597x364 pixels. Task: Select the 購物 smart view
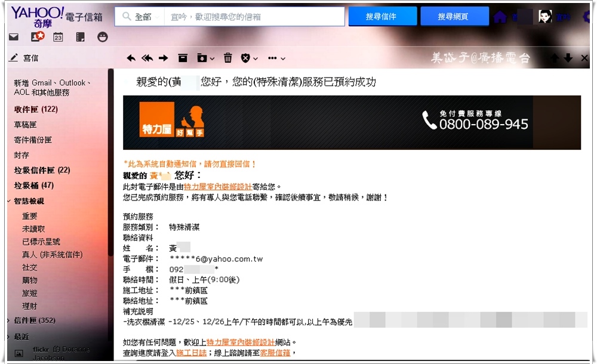point(30,280)
